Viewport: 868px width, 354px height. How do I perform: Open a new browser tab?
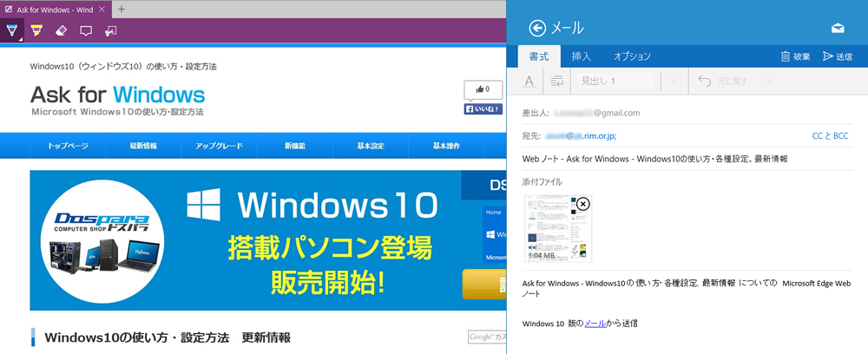tap(122, 10)
